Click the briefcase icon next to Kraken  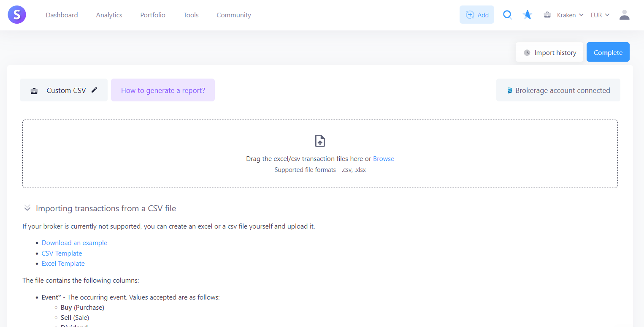[x=547, y=15]
